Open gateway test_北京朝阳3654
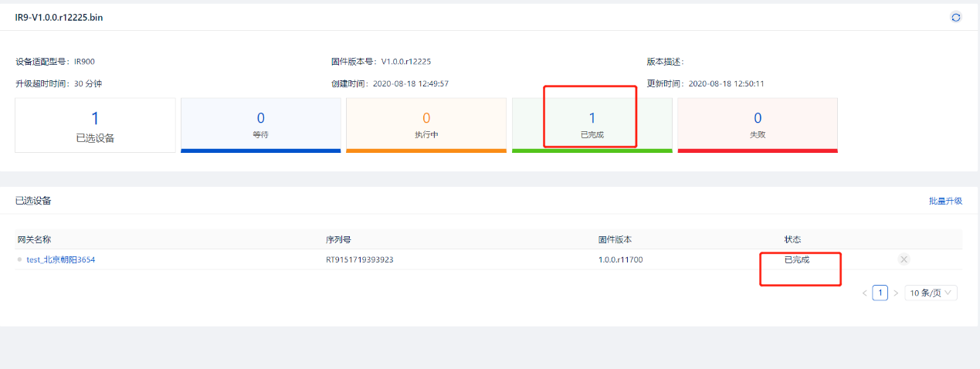 pyautogui.click(x=60, y=260)
